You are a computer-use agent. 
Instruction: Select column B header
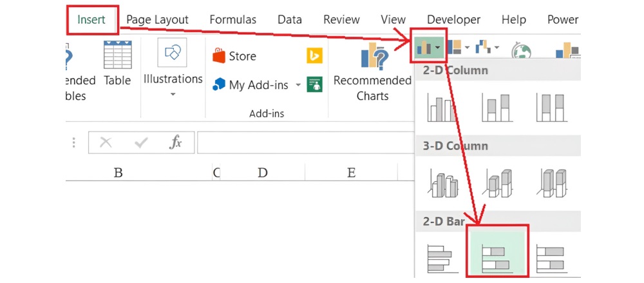(x=118, y=172)
